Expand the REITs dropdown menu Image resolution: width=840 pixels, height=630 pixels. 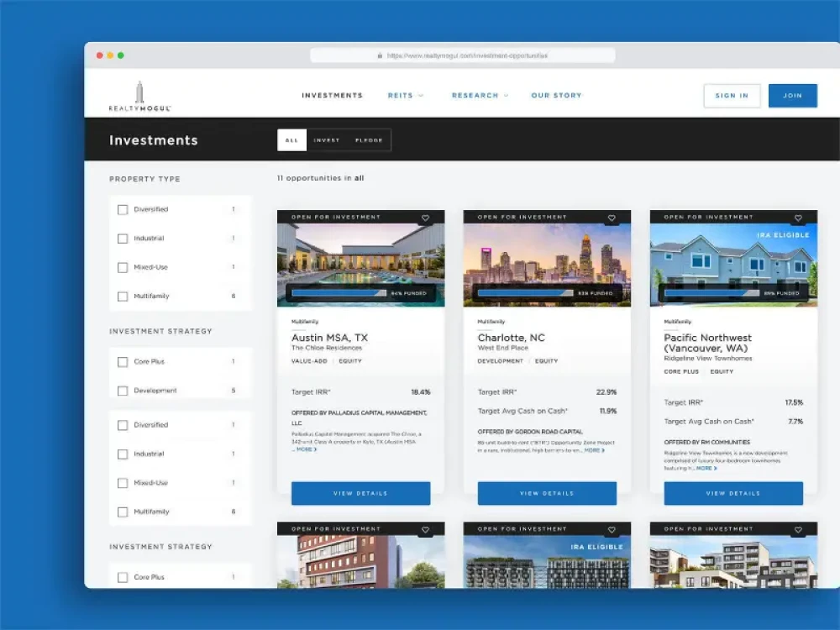405,96
